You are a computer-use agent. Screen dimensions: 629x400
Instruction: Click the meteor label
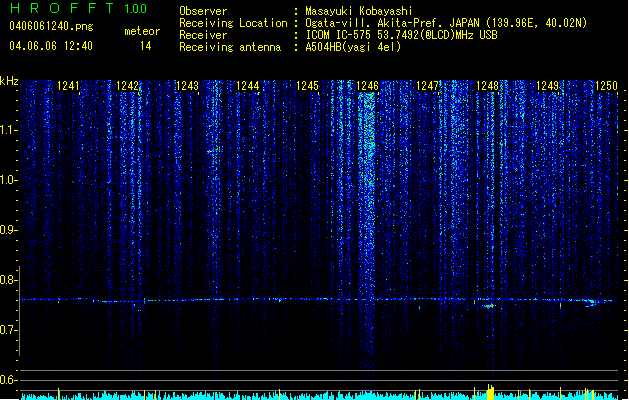[x=142, y=31]
